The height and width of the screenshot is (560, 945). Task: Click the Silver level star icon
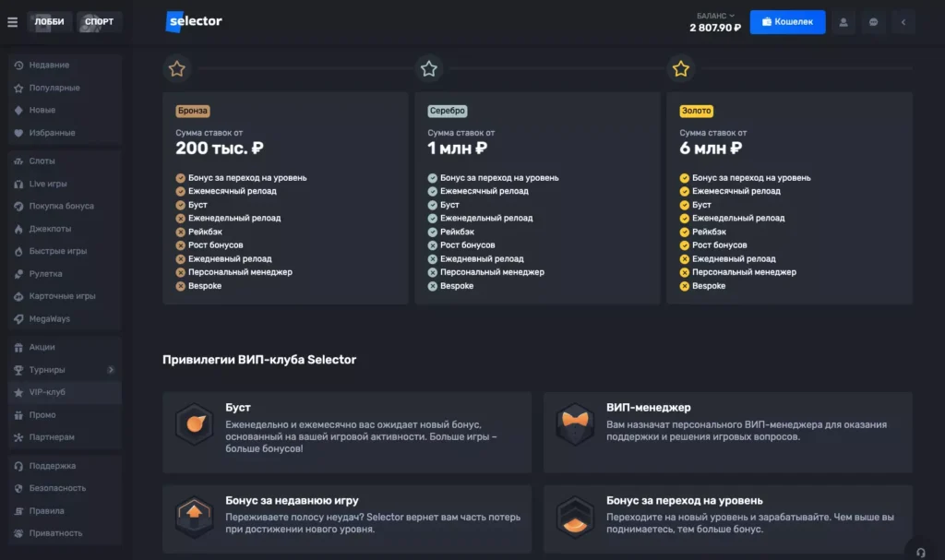click(429, 69)
